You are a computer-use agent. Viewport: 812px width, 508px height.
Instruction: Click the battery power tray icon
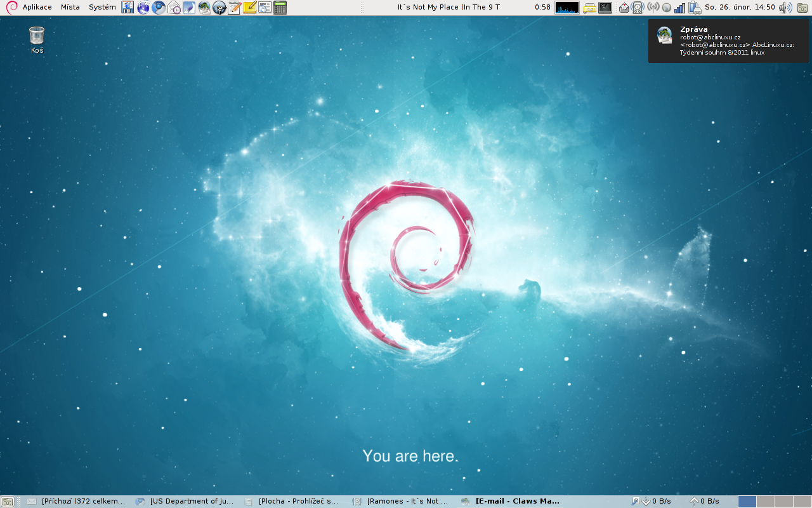(x=694, y=8)
